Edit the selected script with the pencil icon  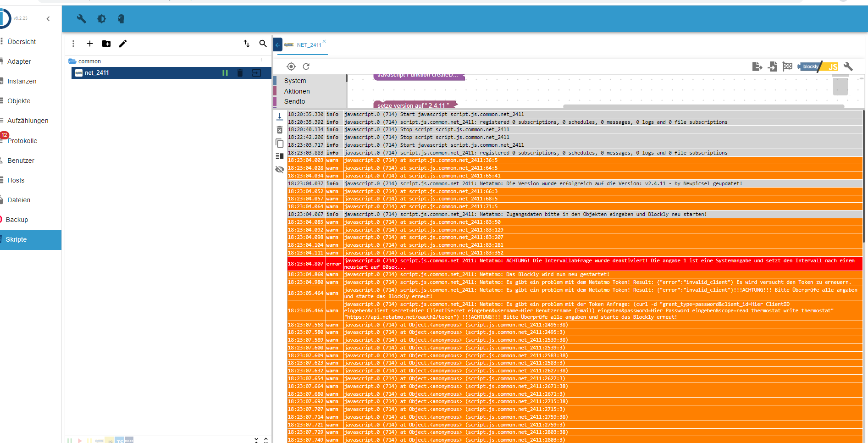click(x=123, y=44)
